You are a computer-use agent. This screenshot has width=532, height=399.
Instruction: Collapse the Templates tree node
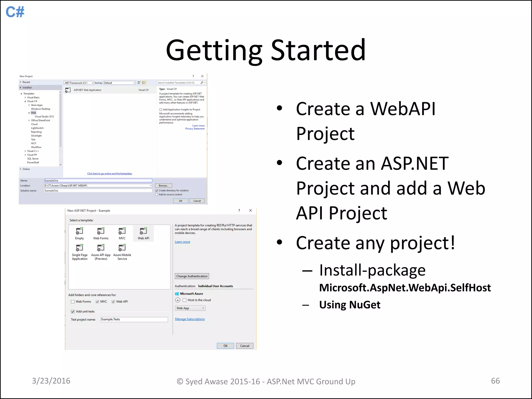[x=21, y=94]
